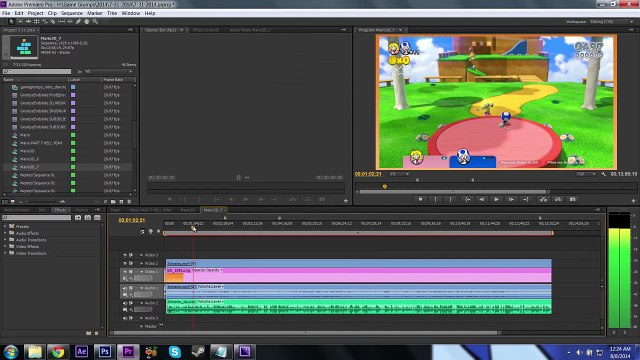Collapse the Audio 1 track
The image size is (640, 360).
pos(142,288)
